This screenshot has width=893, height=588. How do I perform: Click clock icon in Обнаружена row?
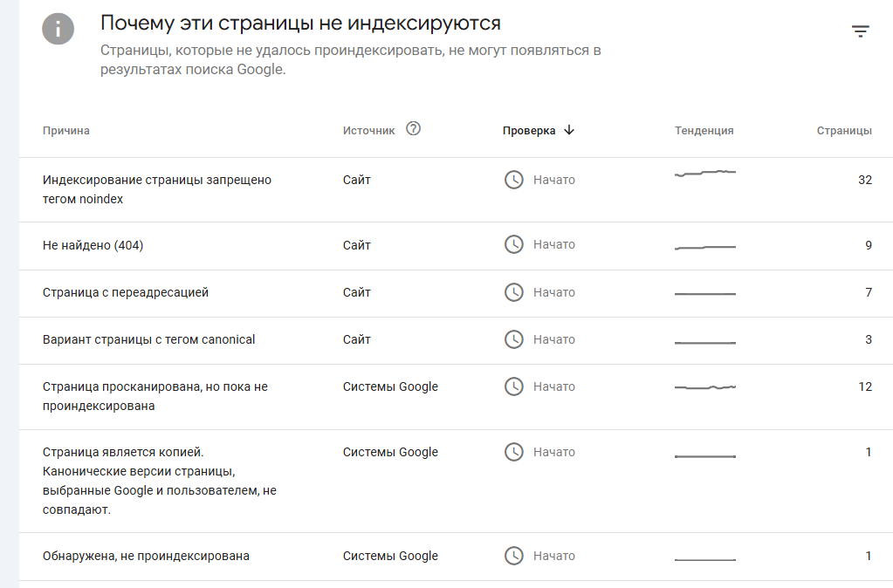pyautogui.click(x=513, y=556)
